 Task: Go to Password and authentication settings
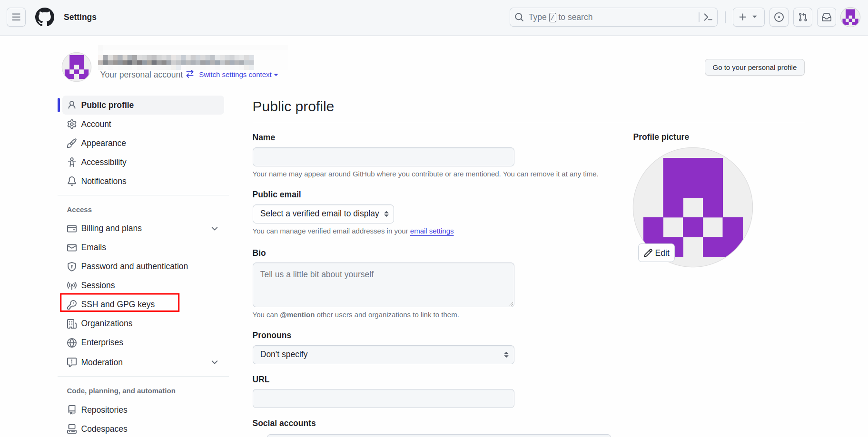[x=134, y=266]
